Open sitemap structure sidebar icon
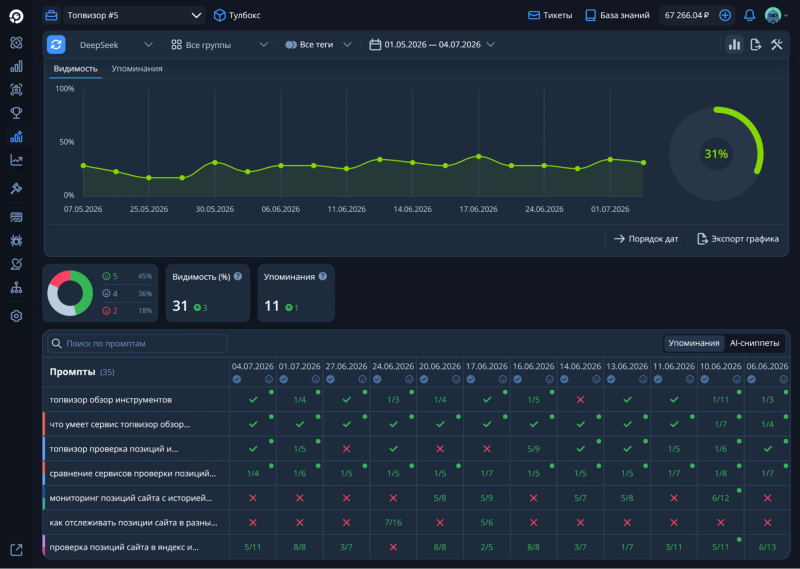This screenshot has width=800, height=569. pyautogui.click(x=16, y=288)
